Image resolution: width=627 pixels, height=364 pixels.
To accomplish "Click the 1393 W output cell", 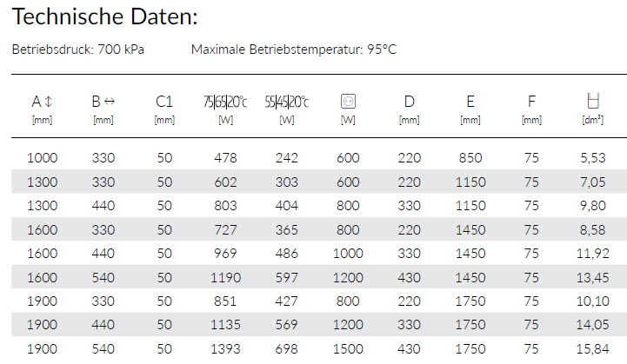I will (x=225, y=348).
